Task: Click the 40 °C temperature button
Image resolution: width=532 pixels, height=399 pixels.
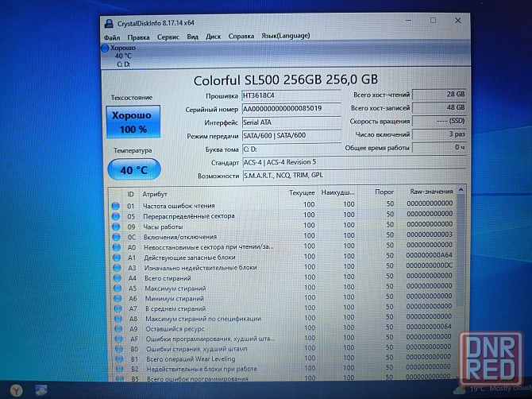Action: click(134, 169)
